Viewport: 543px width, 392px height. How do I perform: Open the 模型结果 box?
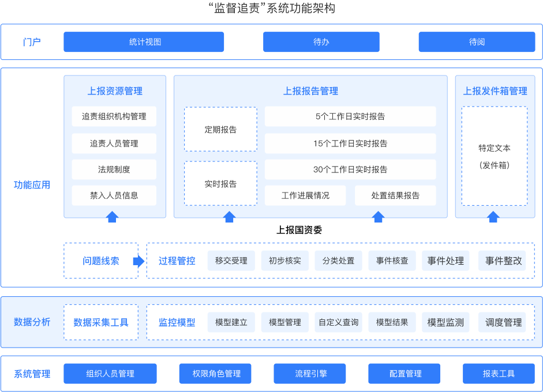[392, 322]
